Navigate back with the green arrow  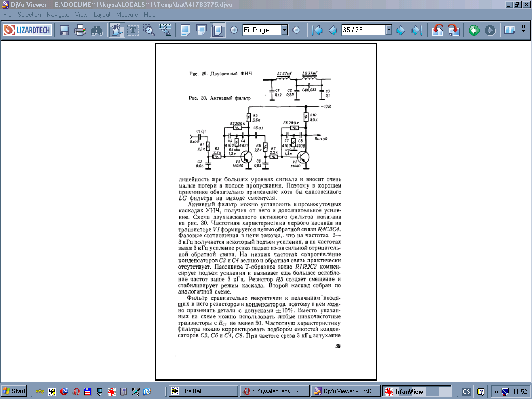[474, 30]
